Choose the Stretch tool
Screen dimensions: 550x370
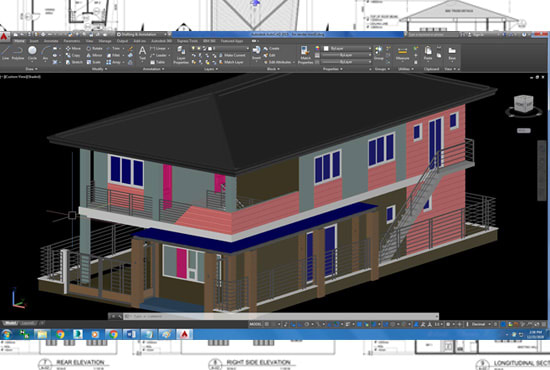(74, 62)
